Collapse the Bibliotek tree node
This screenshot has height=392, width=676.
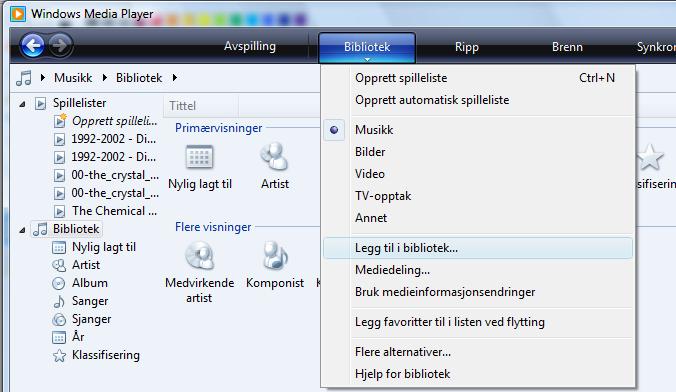pyautogui.click(x=22, y=231)
